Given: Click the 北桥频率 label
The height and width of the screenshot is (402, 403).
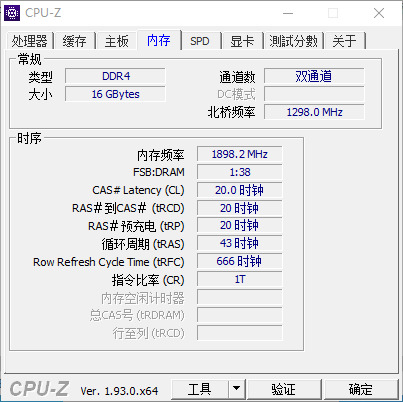Looking at the screenshot, I should coord(231,113).
